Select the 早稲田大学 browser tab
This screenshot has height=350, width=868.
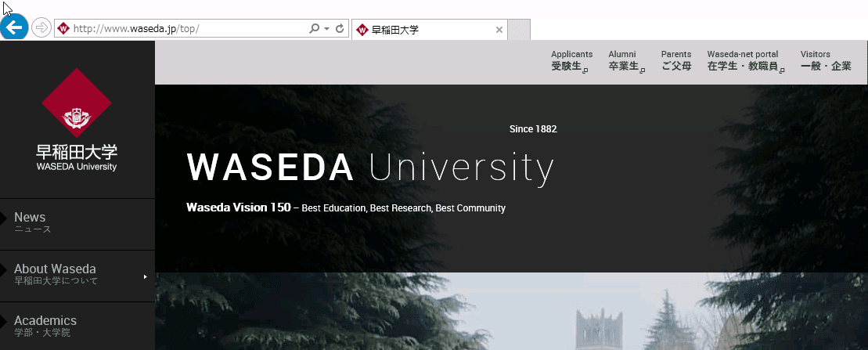(x=429, y=30)
